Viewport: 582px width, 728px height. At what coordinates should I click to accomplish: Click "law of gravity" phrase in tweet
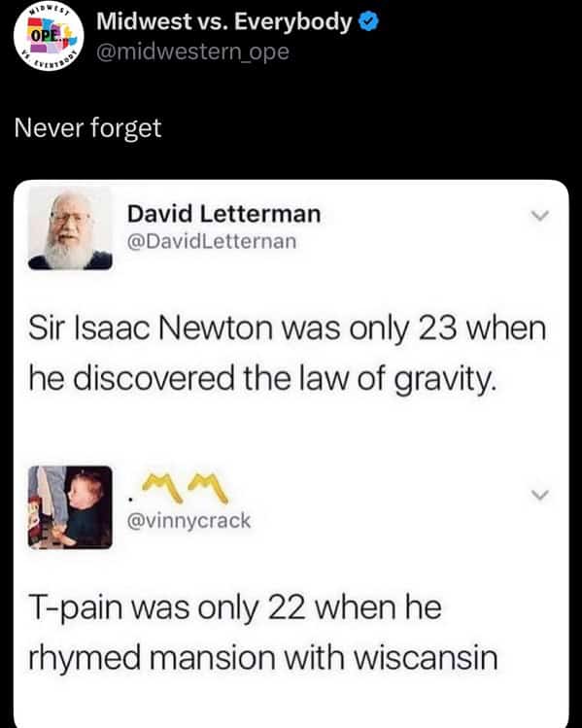tap(397, 379)
